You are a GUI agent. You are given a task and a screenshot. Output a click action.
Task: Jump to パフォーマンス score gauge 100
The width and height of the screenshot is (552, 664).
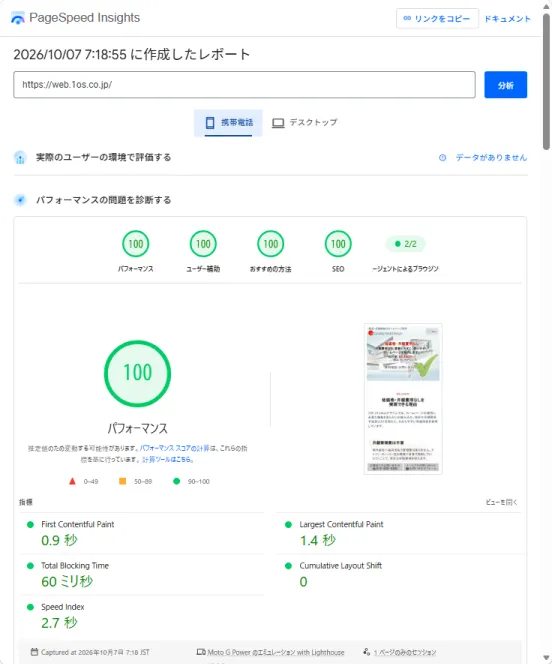click(135, 244)
